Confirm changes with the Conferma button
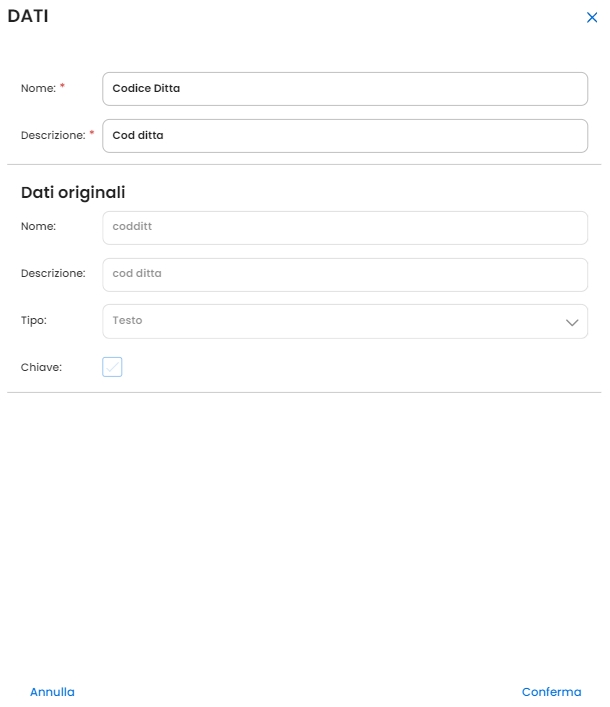Screen dimensions: 610x707 click(x=551, y=692)
